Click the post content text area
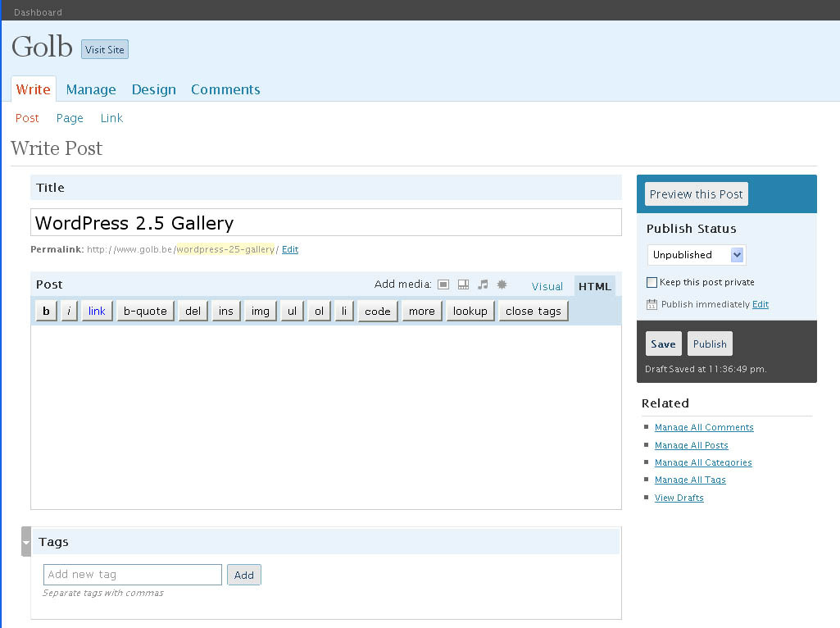840x628 pixels. tap(325, 416)
